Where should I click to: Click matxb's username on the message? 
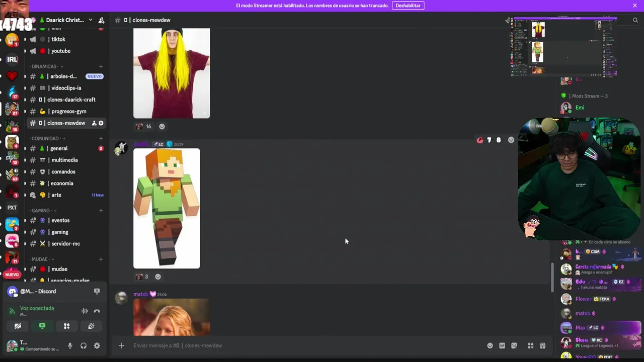pyautogui.click(x=140, y=294)
